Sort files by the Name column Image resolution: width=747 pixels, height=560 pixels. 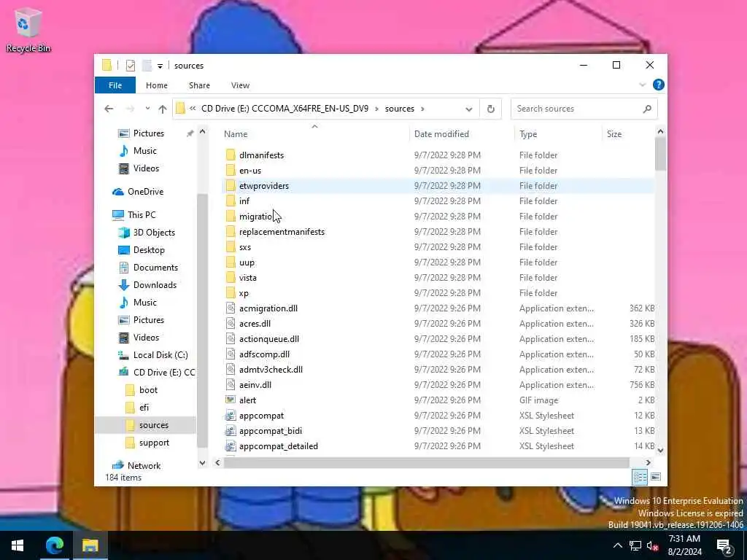coord(314,134)
